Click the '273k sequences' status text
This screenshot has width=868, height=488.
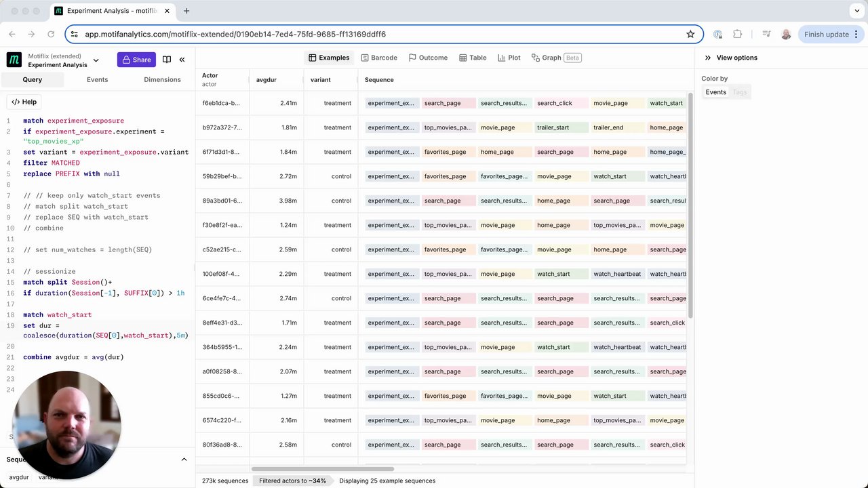click(x=225, y=481)
